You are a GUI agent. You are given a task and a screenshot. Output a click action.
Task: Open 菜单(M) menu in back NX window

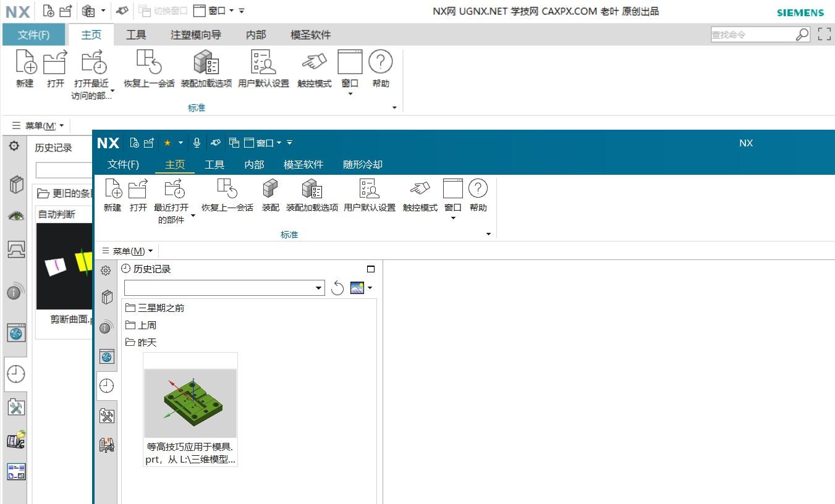tap(38, 125)
